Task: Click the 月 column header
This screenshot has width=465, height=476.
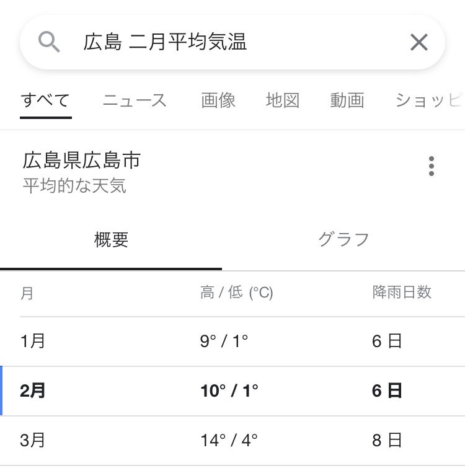Action: (27, 293)
